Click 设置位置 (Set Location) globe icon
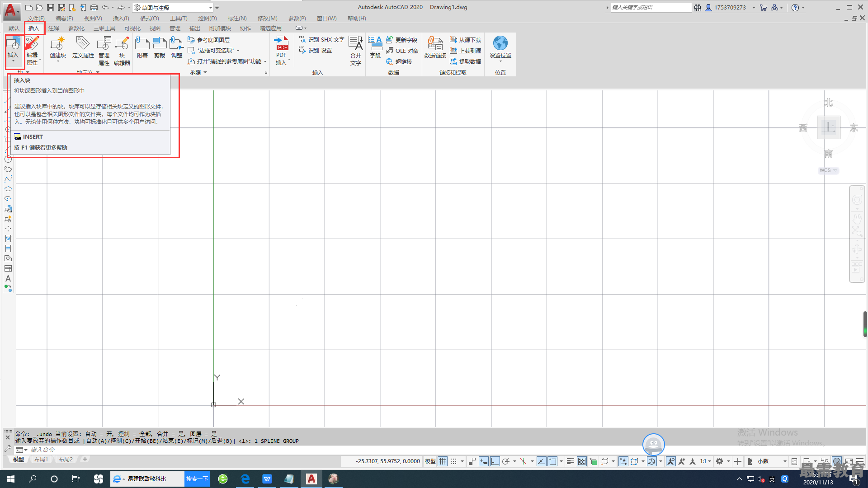Image resolution: width=868 pixels, height=488 pixels. pos(500,43)
